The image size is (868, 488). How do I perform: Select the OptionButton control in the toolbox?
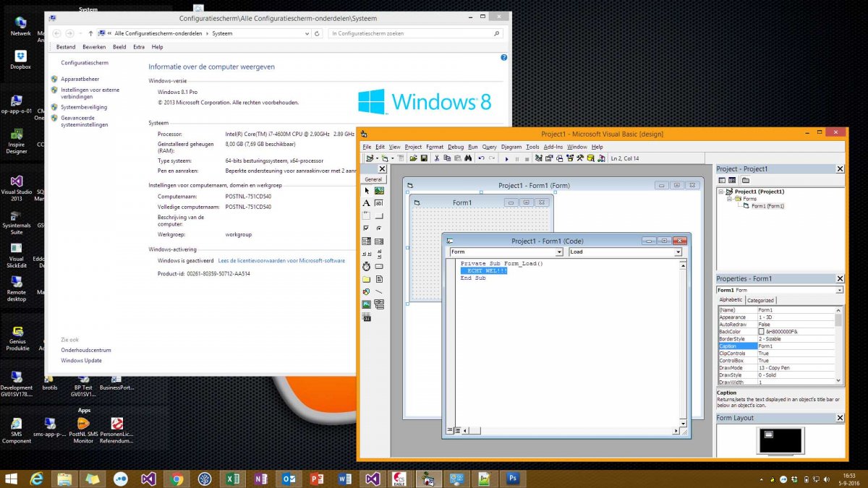pyautogui.click(x=379, y=228)
